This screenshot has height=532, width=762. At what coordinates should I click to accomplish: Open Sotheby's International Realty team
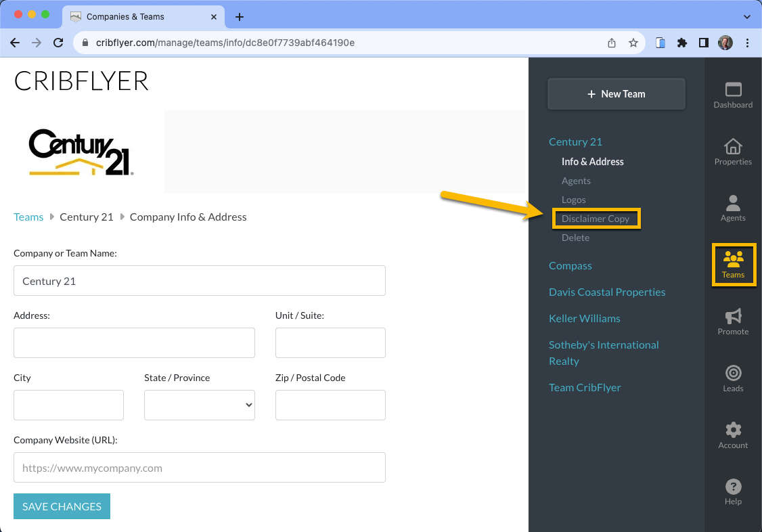604,353
